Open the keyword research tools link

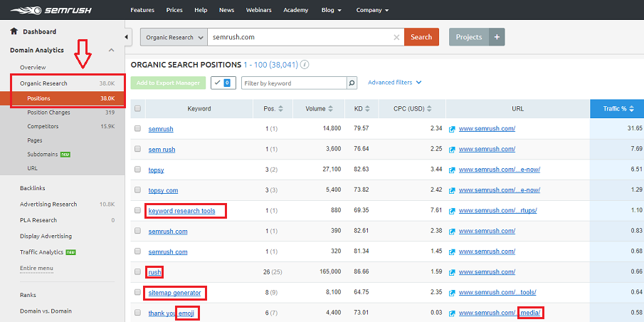(x=181, y=211)
